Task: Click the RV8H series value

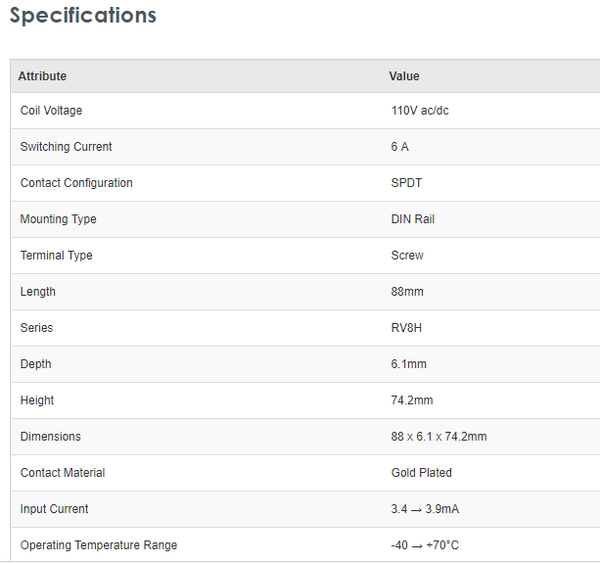Action: (407, 328)
